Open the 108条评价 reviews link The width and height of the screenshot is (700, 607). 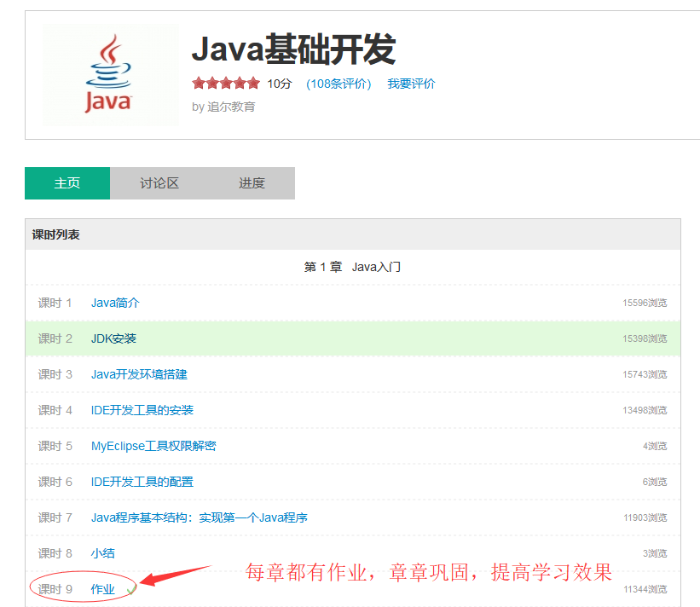pyautogui.click(x=338, y=84)
